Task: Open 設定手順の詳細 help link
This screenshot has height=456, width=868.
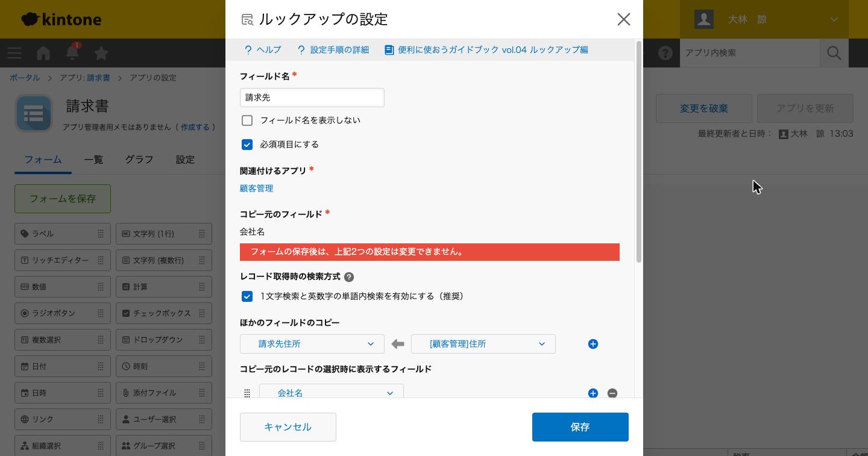Action: coord(333,50)
